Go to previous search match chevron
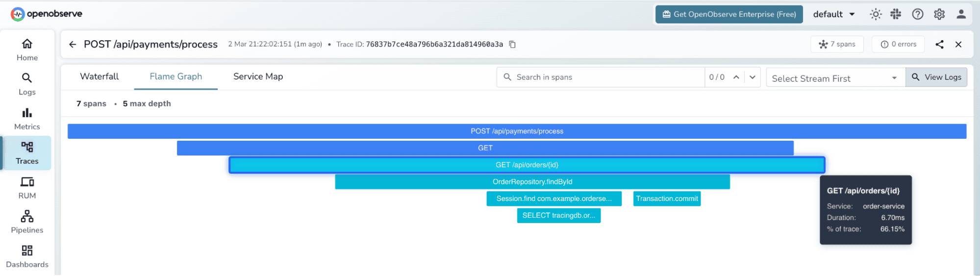 [x=736, y=77]
